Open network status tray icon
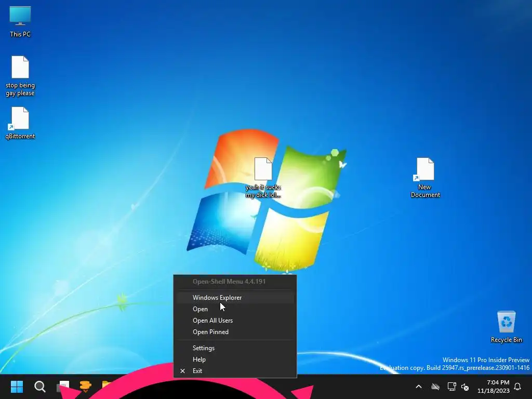Screen dimensions: 532x399 pos(451,387)
